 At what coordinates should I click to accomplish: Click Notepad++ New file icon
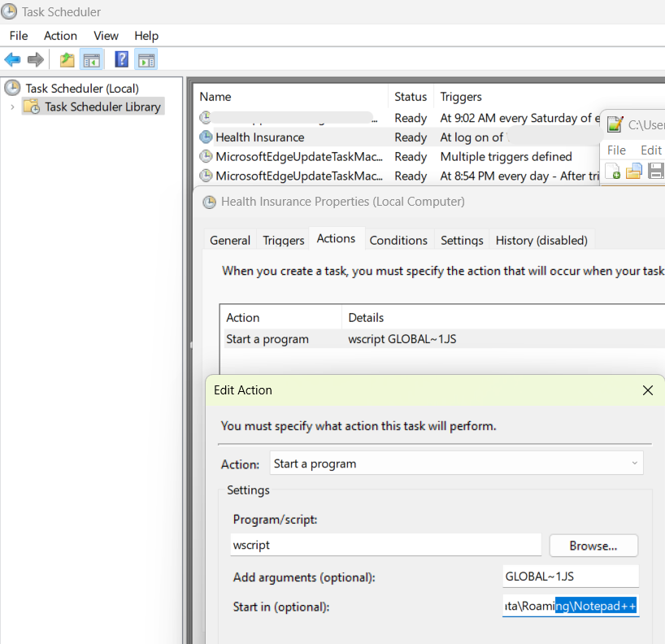[x=613, y=171]
